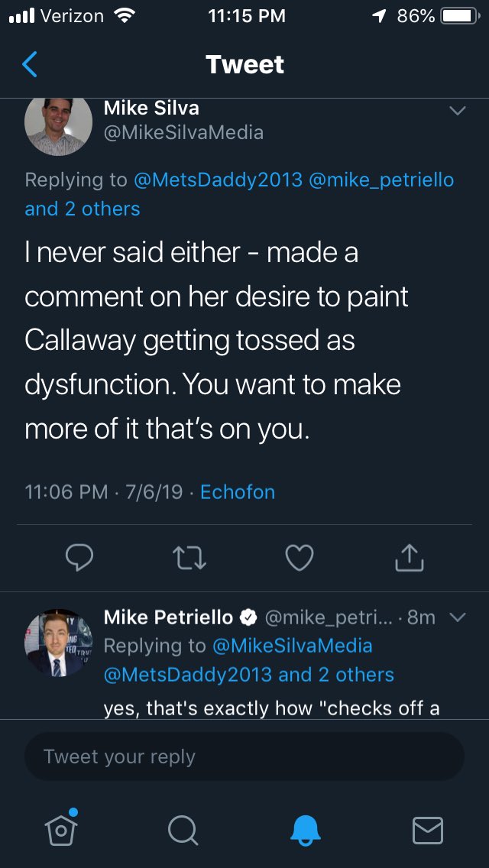Expand Mike Petriello's reply options chevron
The height and width of the screenshot is (868, 489).
[457, 617]
